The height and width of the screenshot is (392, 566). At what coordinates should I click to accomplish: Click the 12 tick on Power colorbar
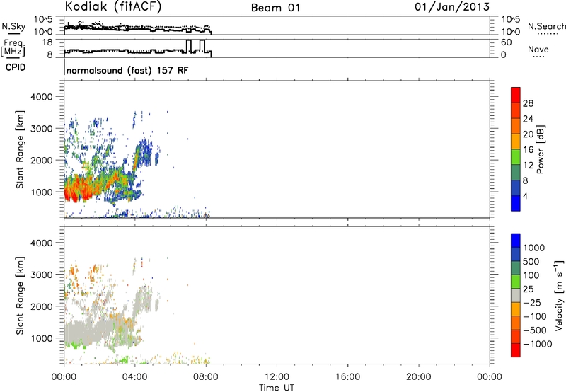[x=528, y=166]
